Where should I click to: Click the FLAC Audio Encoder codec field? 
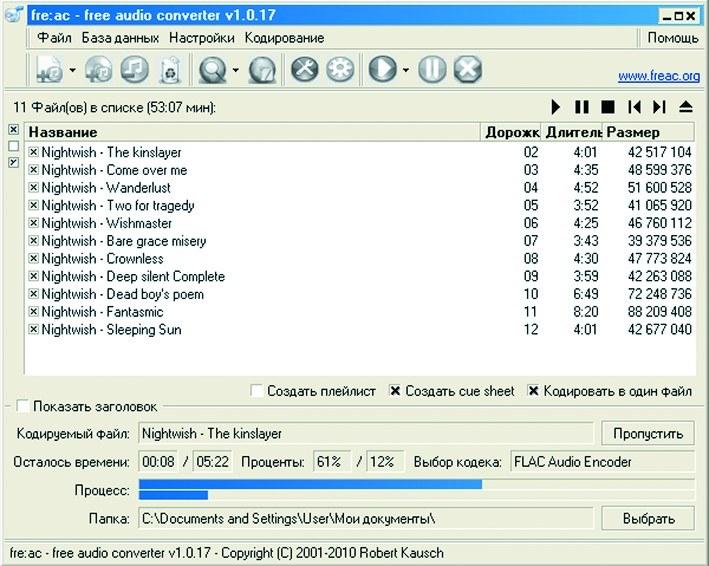602,462
